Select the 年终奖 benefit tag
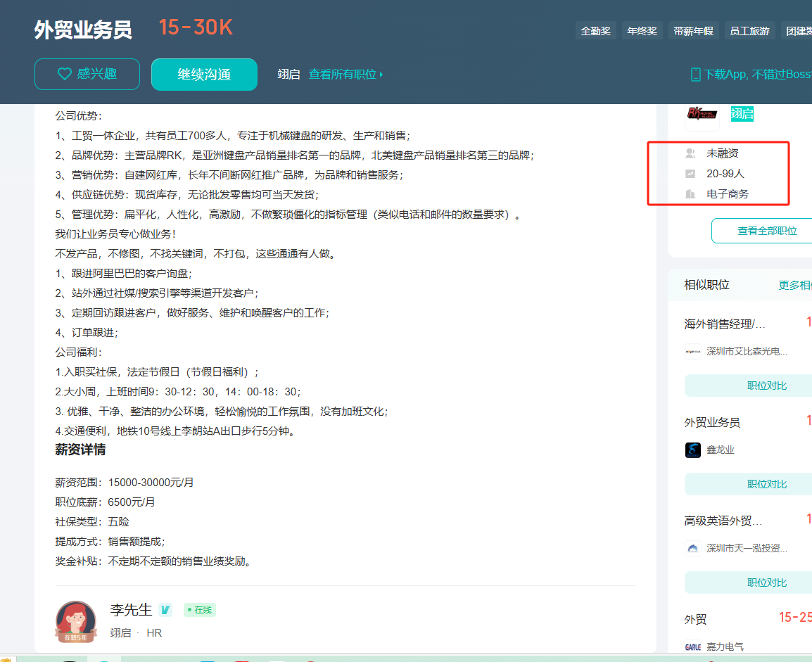812x662 pixels. [642, 31]
